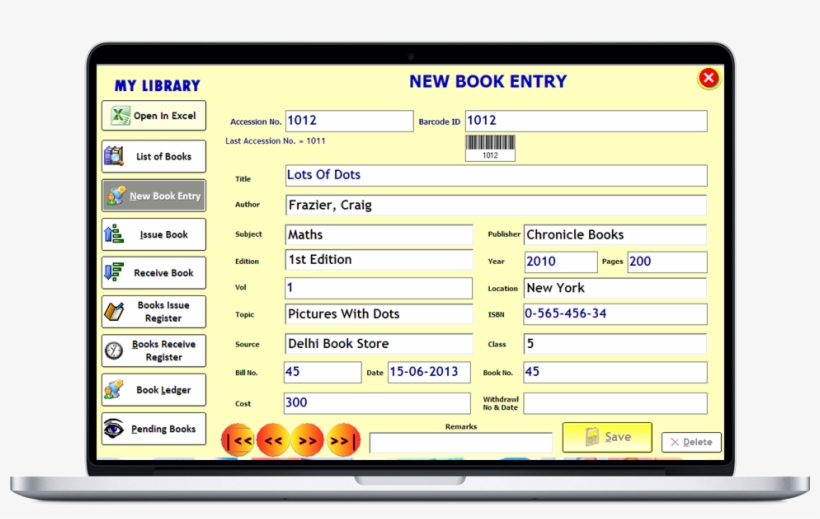Go to the next record
Image resolution: width=820 pixels, height=519 pixels.
click(308, 441)
